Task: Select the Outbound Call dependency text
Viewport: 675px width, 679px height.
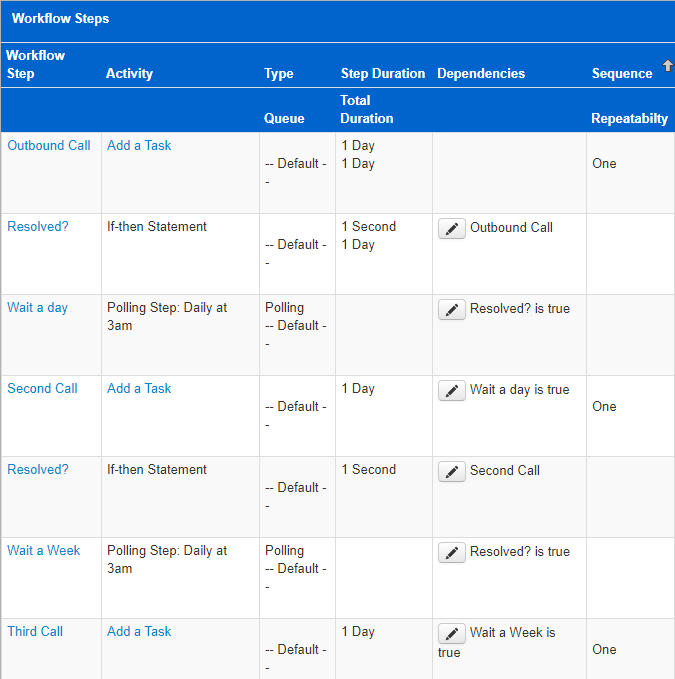Action: pyautogui.click(x=511, y=227)
